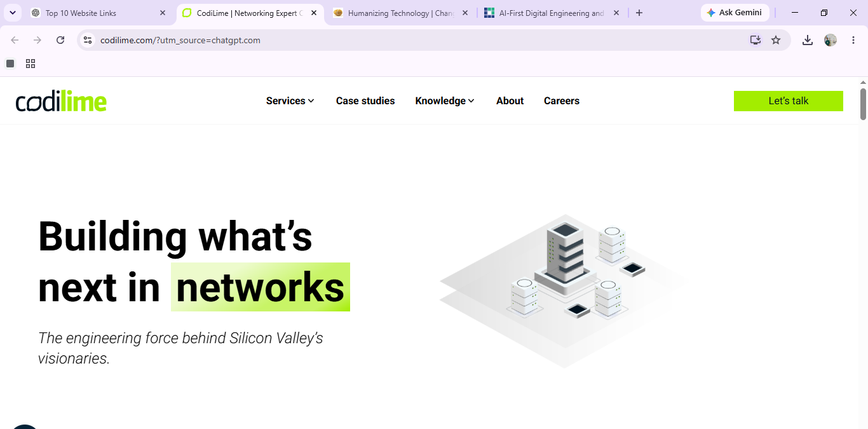This screenshot has width=868, height=429.
Task: Expand the Services dropdown menu
Action: point(290,101)
